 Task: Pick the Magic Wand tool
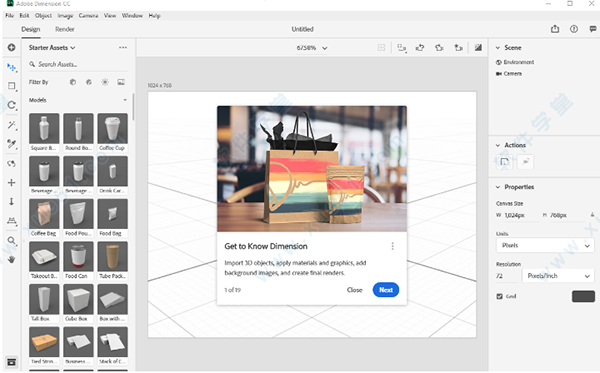11,125
